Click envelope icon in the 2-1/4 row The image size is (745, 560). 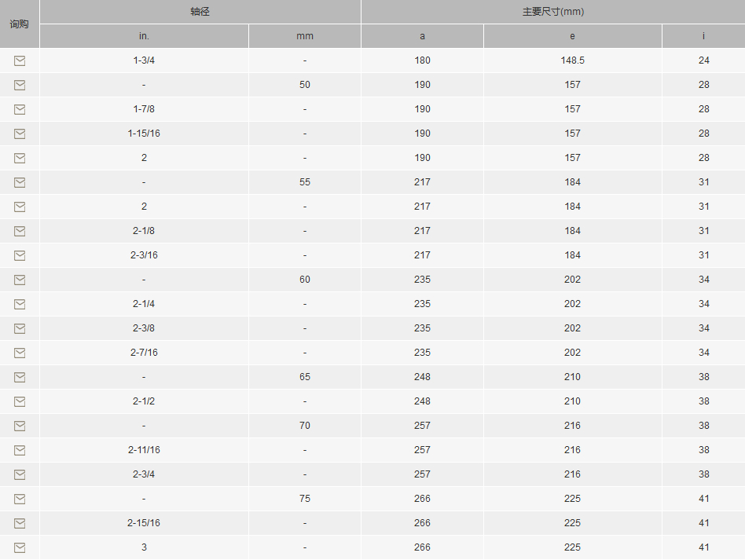pos(20,304)
